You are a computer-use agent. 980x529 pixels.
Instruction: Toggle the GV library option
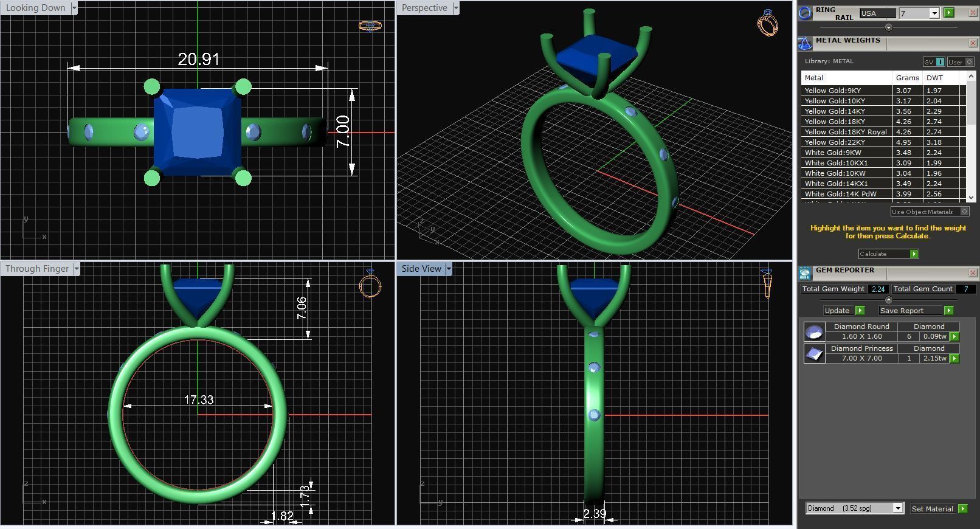(934, 62)
